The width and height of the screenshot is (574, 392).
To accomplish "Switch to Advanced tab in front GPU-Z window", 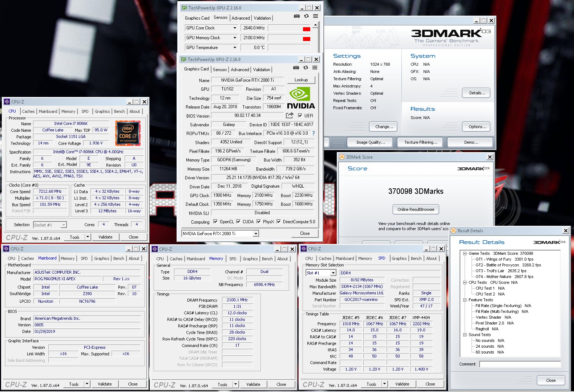I will tap(240, 70).
